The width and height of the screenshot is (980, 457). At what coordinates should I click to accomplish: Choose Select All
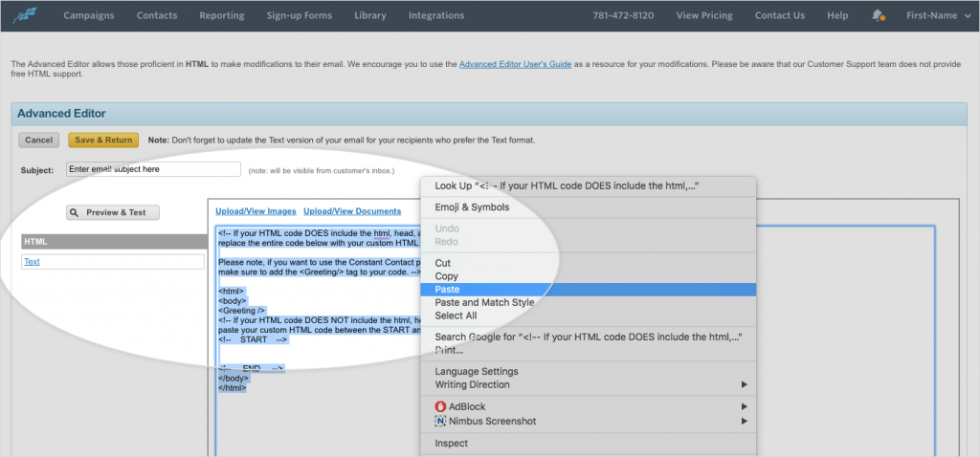click(589, 316)
